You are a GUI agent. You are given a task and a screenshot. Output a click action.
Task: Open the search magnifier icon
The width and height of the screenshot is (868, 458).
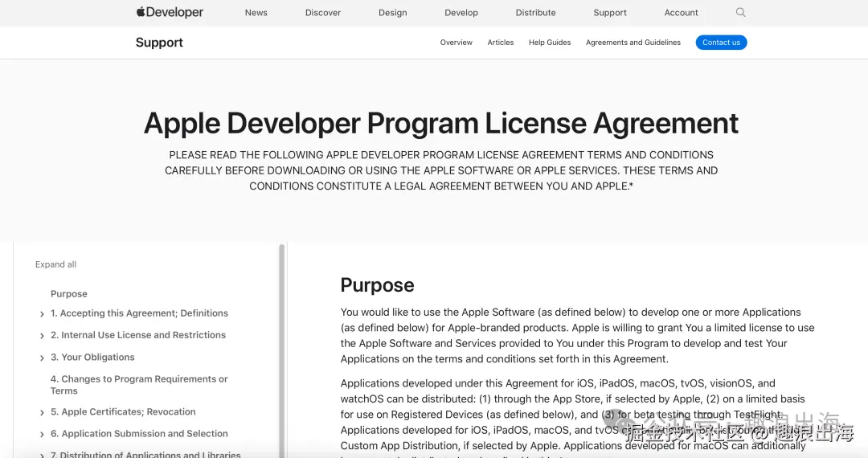point(741,12)
